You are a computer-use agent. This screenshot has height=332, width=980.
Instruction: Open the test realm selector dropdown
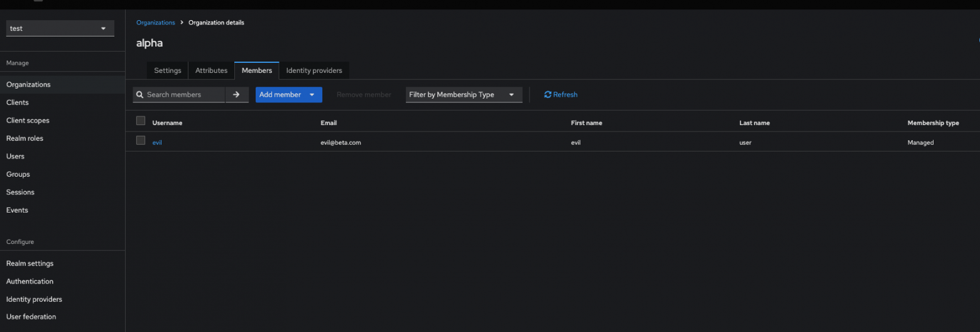(x=60, y=28)
